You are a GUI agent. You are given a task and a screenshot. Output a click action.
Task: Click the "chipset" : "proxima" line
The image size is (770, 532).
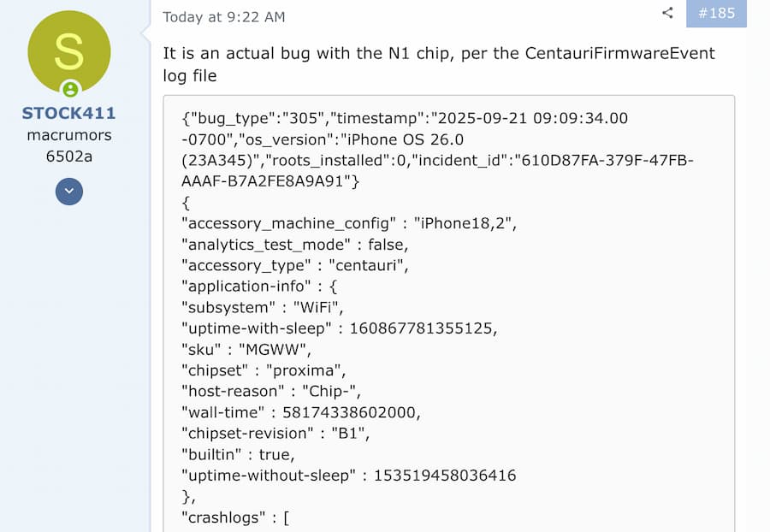tap(263, 369)
